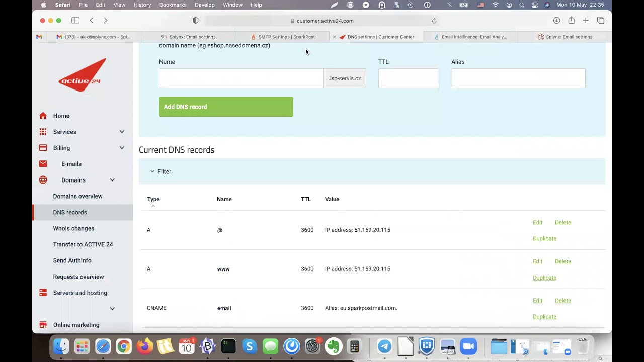Open Finder from the Dock

tap(61, 346)
